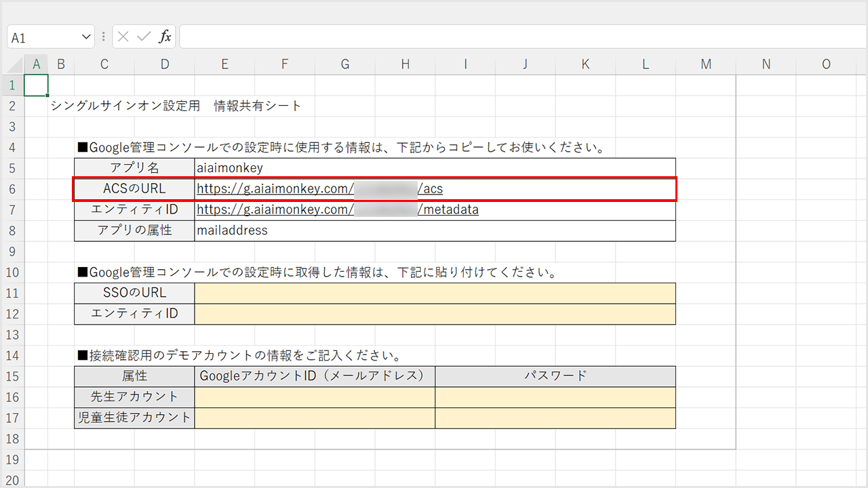
Task: Click the three-dot name box resize handle
Action: coord(103,37)
